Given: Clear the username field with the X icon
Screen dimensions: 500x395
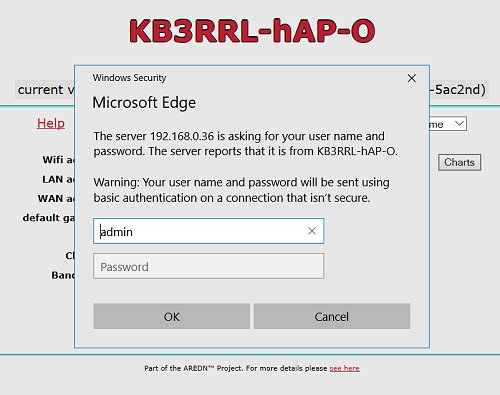Looking at the screenshot, I should pos(312,231).
